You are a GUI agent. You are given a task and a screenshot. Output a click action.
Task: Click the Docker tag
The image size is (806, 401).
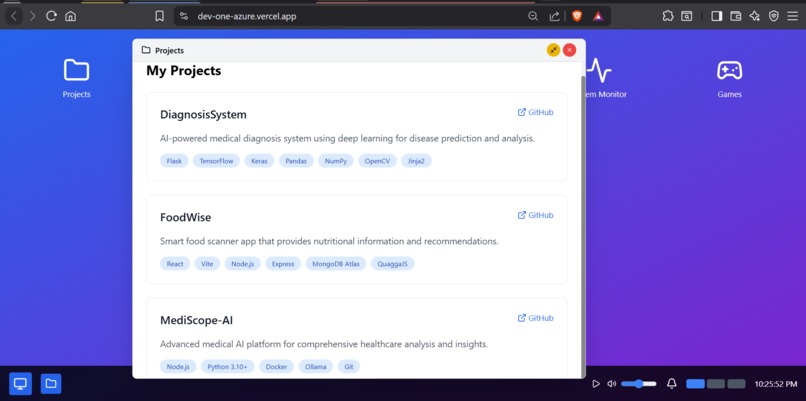tap(277, 367)
